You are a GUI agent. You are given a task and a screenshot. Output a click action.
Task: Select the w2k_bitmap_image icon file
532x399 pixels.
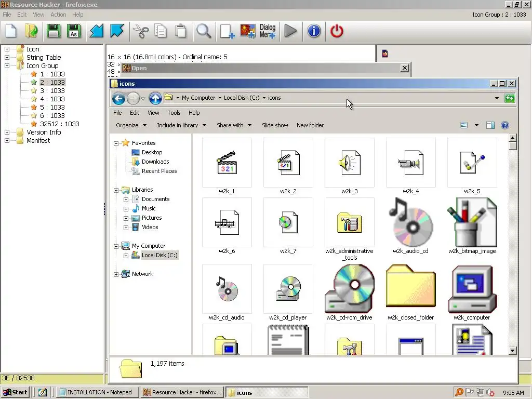coord(472,226)
